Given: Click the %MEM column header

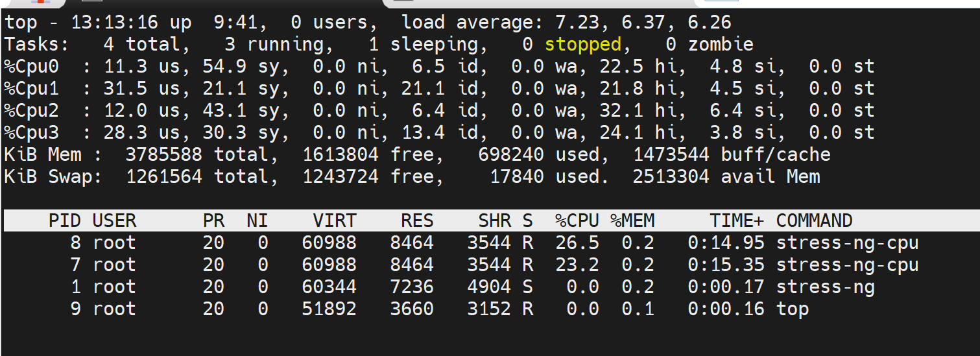Looking at the screenshot, I should (632, 221).
